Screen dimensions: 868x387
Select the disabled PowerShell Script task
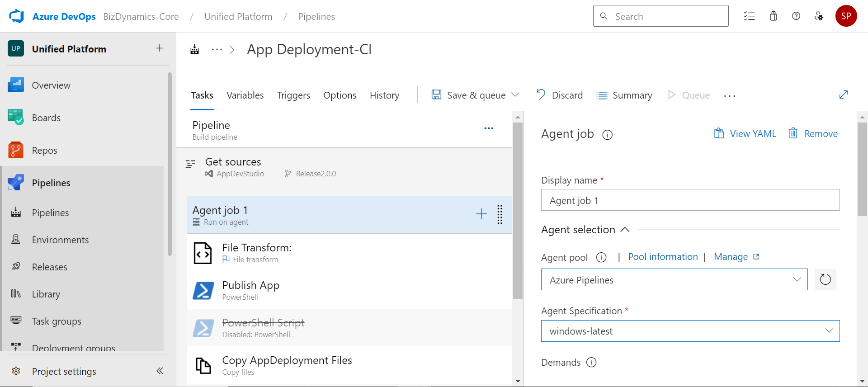(x=349, y=328)
